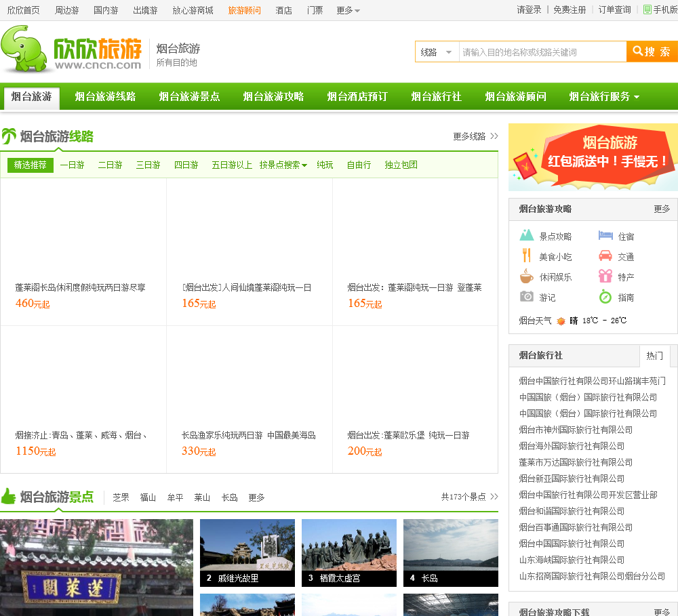Screen dimensions: 678x616
Task: Click the 免费注册 link
Action: (570, 10)
